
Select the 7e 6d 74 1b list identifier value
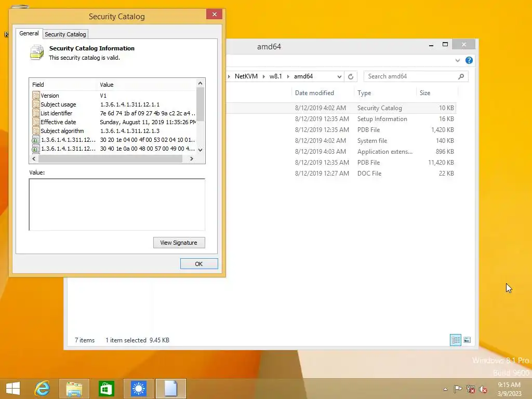(148, 113)
